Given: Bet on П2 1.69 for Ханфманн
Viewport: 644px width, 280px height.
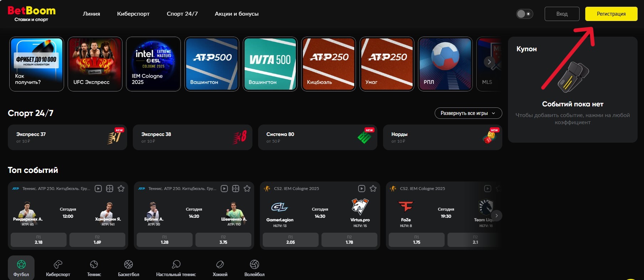Looking at the screenshot, I should coord(97,240).
